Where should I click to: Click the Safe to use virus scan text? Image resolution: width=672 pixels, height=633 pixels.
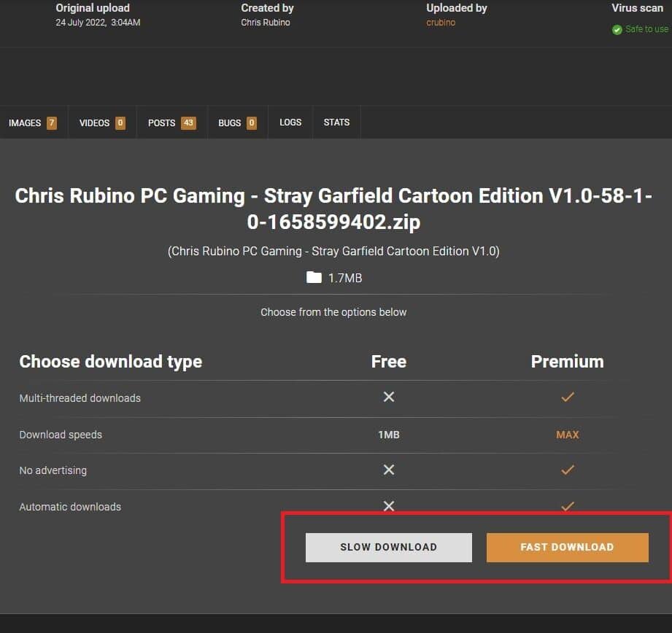click(646, 29)
